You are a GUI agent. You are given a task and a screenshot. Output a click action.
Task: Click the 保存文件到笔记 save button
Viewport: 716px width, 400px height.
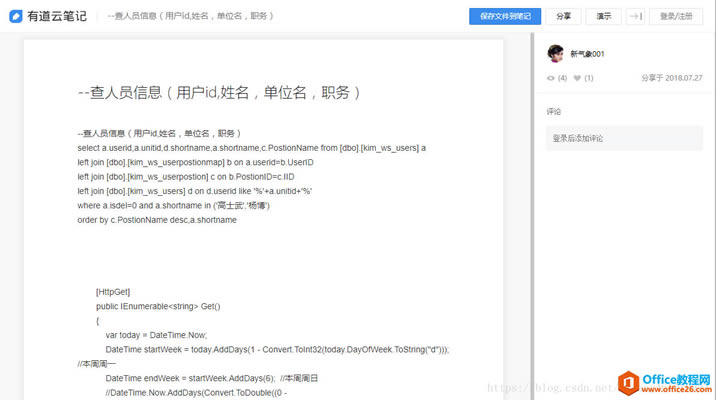click(x=505, y=16)
